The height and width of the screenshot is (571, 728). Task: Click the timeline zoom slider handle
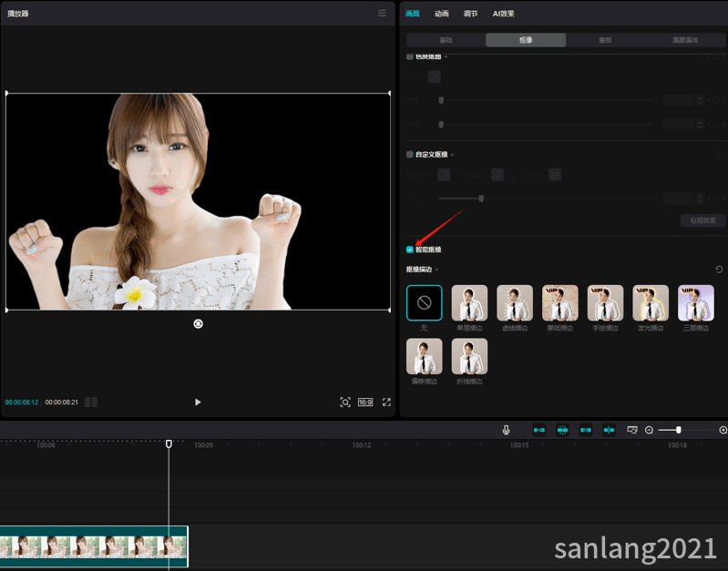[x=678, y=430]
